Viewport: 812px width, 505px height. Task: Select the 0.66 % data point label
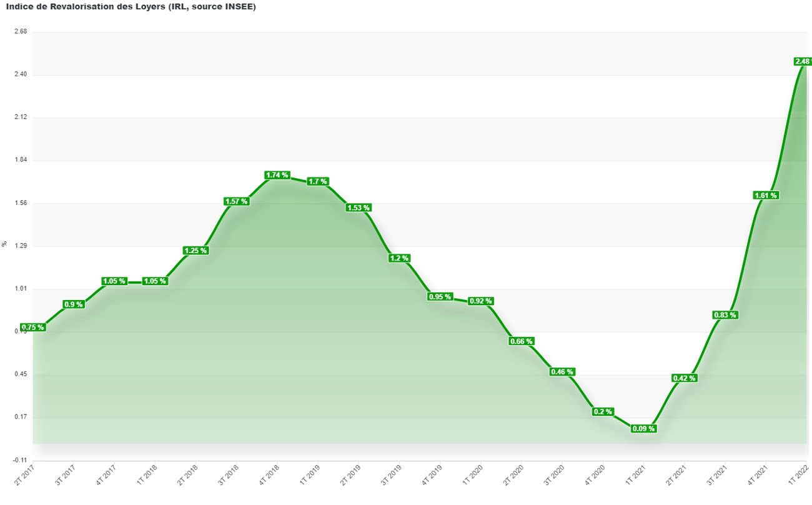click(x=521, y=341)
